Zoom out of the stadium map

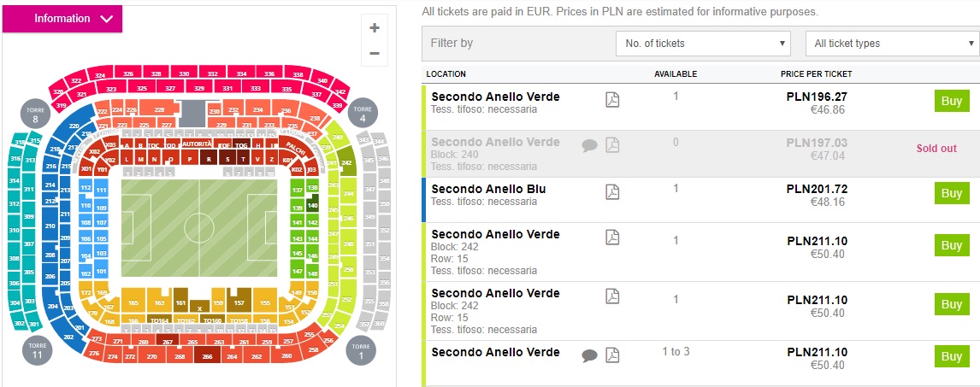click(x=374, y=53)
